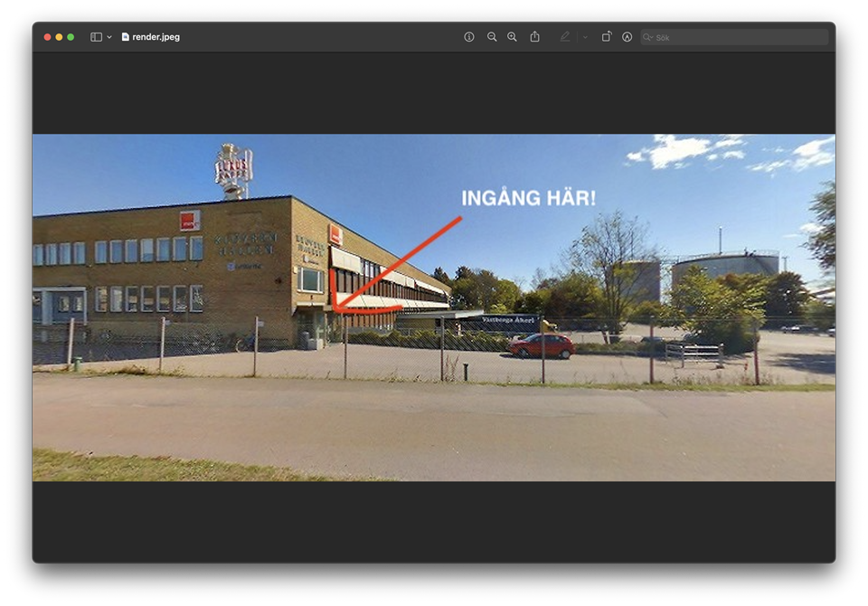Toggle the sidebar view button
868x606 pixels.
coord(96,37)
